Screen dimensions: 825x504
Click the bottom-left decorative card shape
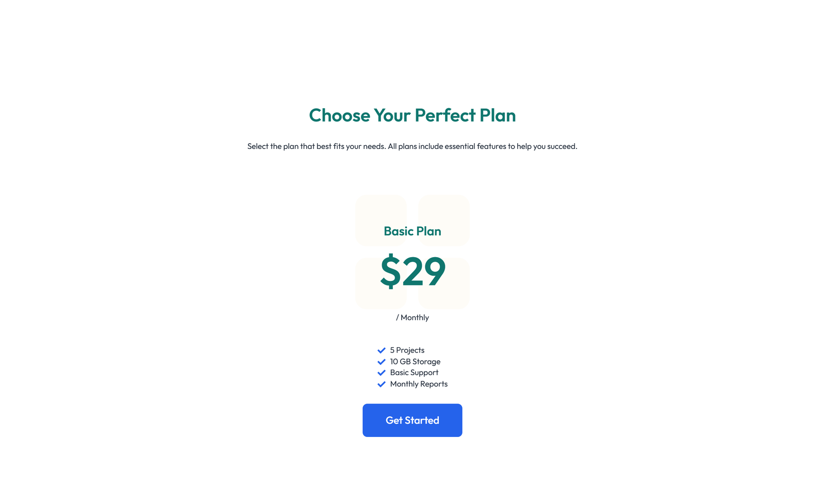381,283
